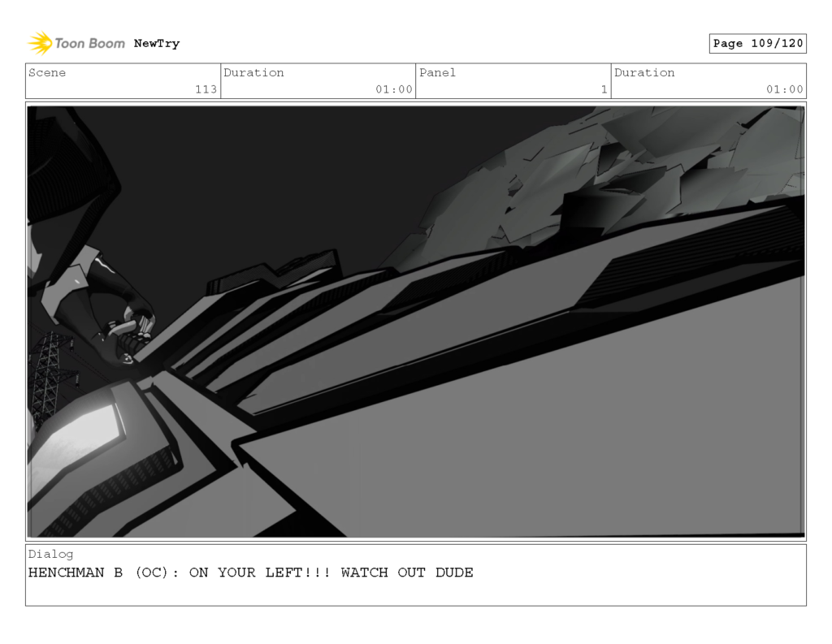Select the mountain scenery in the panel's upper right
Screen dimensions: 832x644
click(x=674, y=162)
